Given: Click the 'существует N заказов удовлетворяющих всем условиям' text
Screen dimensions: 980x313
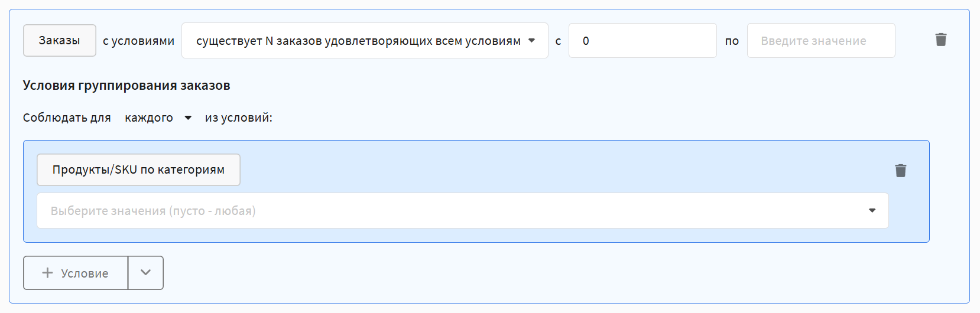Looking at the screenshot, I should click(358, 41).
